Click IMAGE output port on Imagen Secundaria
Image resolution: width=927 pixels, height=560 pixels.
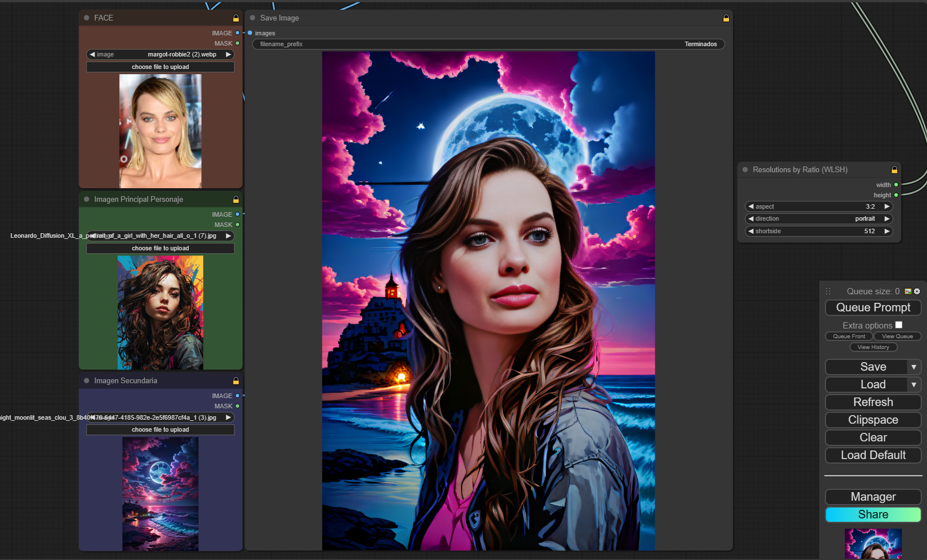click(x=237, y=396)
